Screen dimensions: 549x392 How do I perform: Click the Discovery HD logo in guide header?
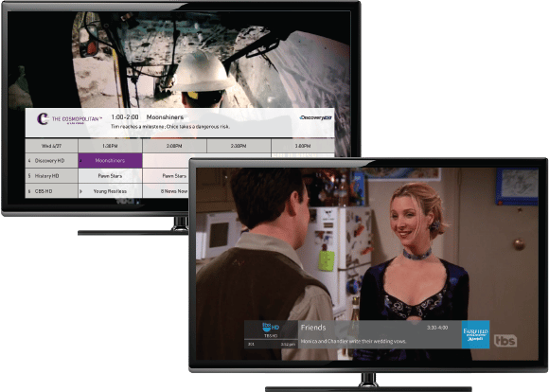pos(315,117)
